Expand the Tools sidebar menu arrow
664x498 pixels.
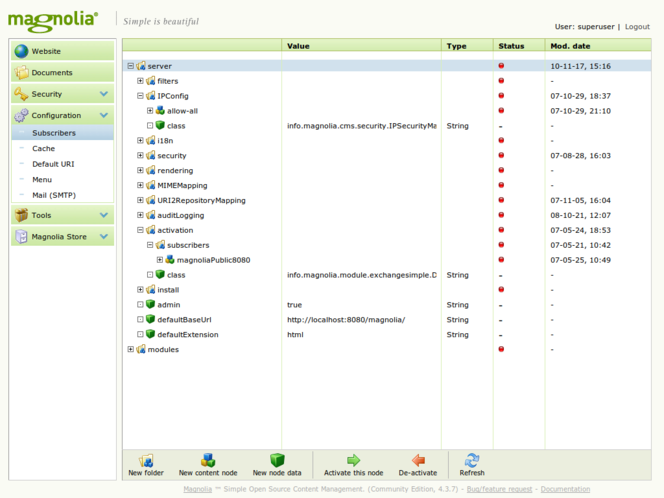(x=104, y=215)
